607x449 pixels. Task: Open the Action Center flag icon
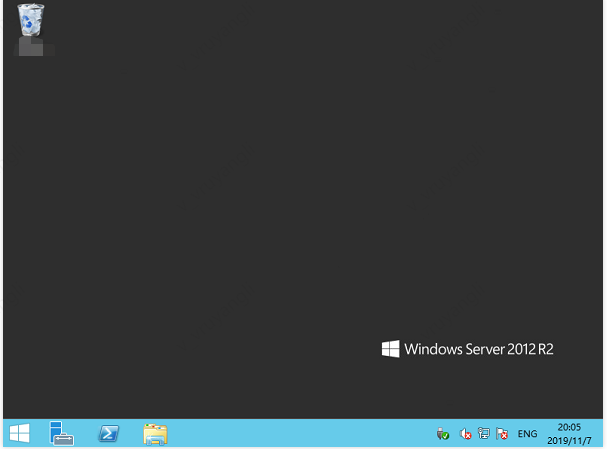click(x=502, y=434)
